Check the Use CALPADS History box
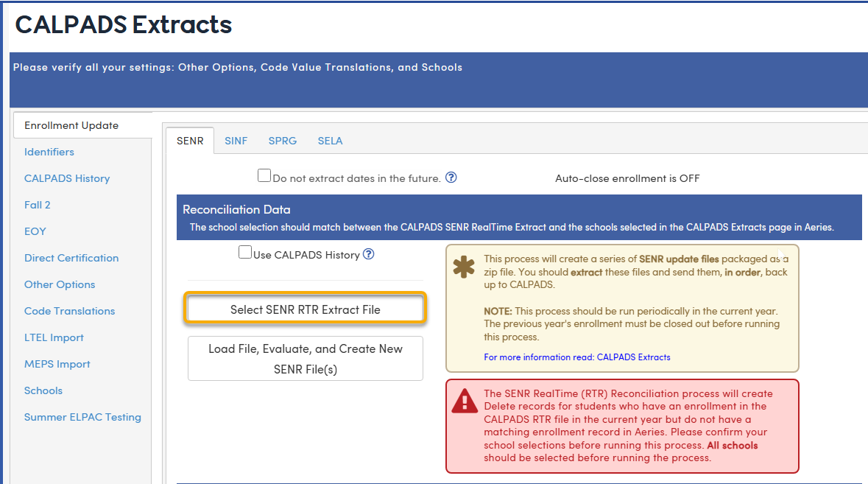 click(x=244, y=252)
